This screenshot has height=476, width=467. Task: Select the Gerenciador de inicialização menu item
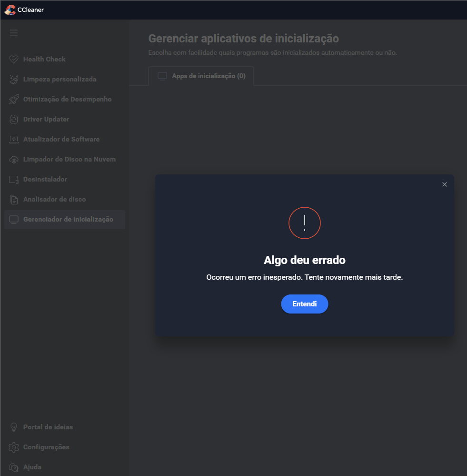coord(65,220)
